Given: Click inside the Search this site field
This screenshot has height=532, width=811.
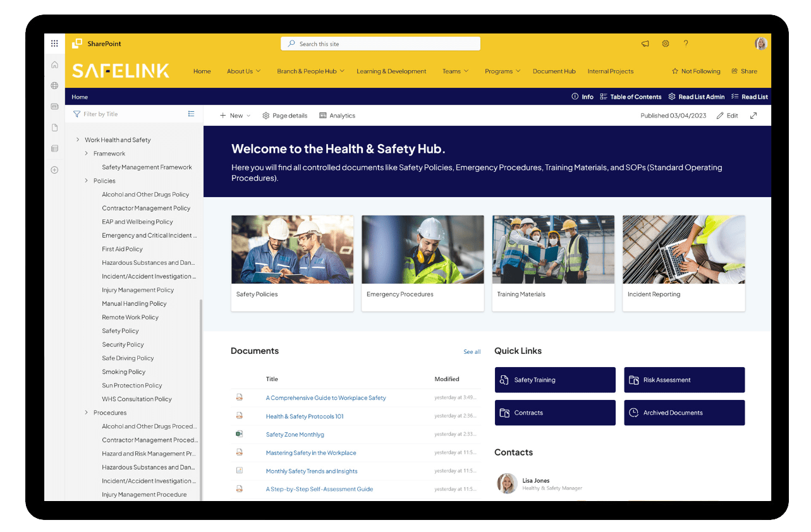Looking at the screenshot, I should click(380, 44).
